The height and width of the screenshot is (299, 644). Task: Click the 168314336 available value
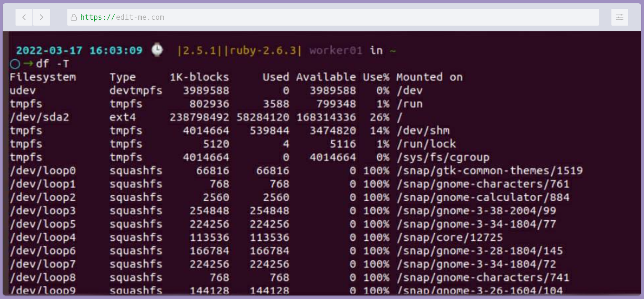pyautogui.click(x=326, y=117)
